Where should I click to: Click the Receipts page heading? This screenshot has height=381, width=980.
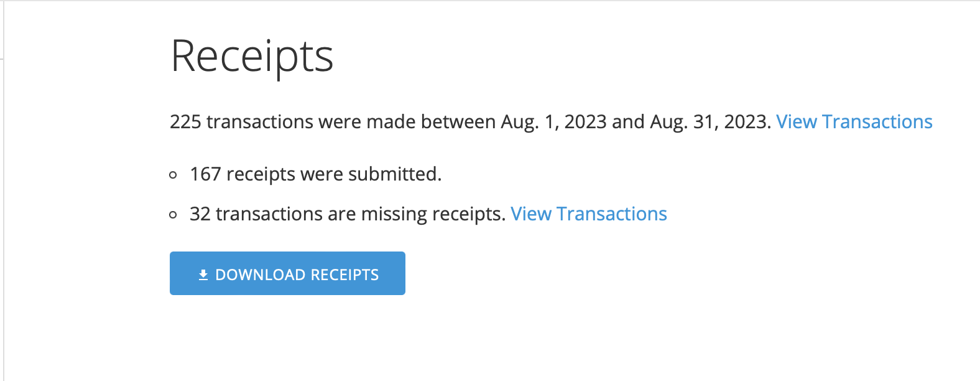pos(252,56)
